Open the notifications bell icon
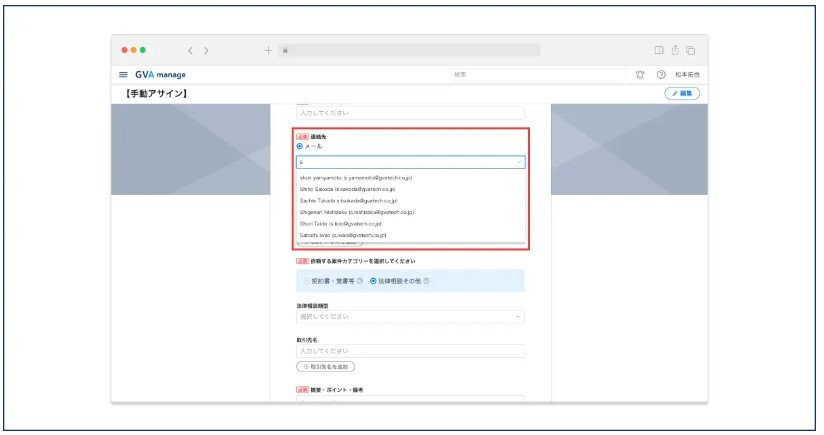824x435 pixels. tap(640, 75)
